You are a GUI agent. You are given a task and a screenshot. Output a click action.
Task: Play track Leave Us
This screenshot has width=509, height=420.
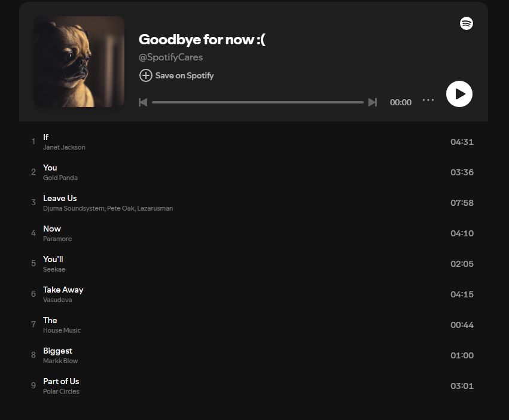point(60,198)
